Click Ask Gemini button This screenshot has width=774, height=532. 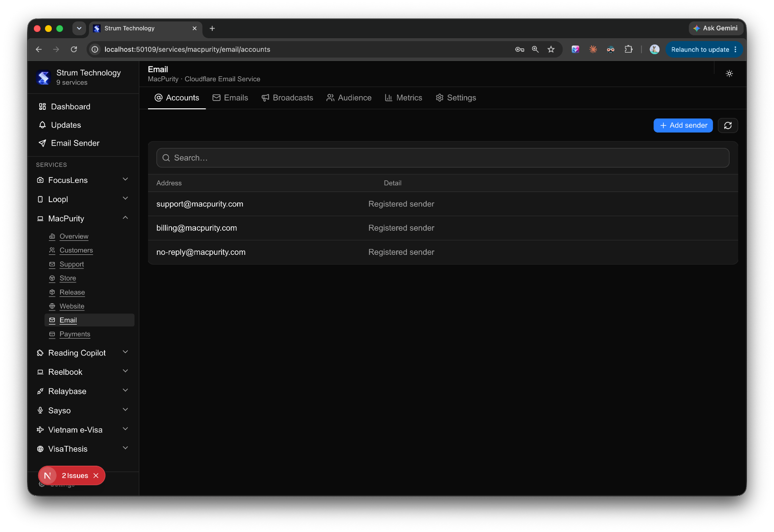coord(715,28)
